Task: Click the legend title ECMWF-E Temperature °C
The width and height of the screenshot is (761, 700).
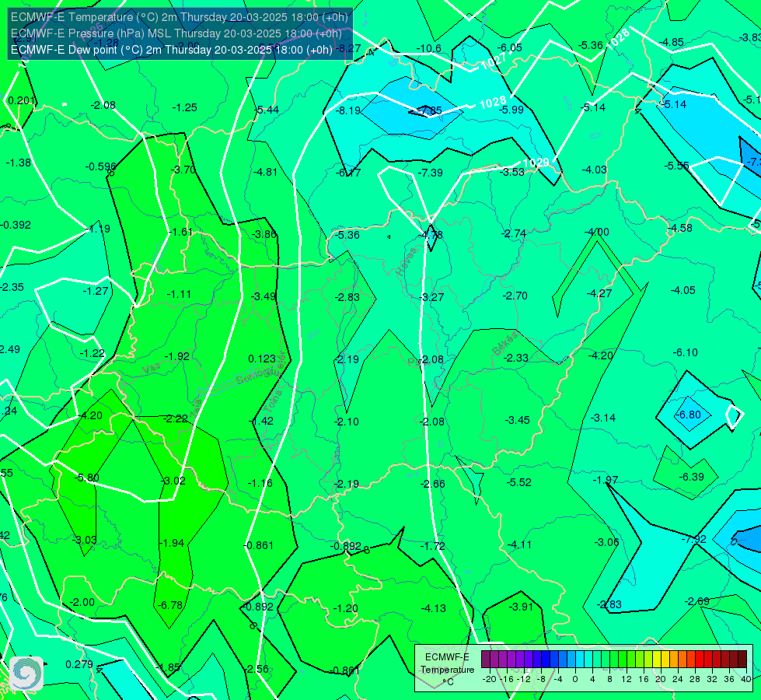Action: 448,670
